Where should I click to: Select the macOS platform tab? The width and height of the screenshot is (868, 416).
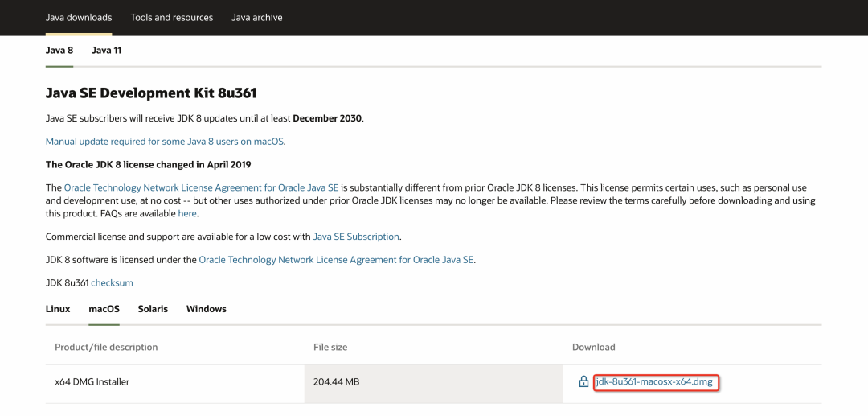(104, 308)
